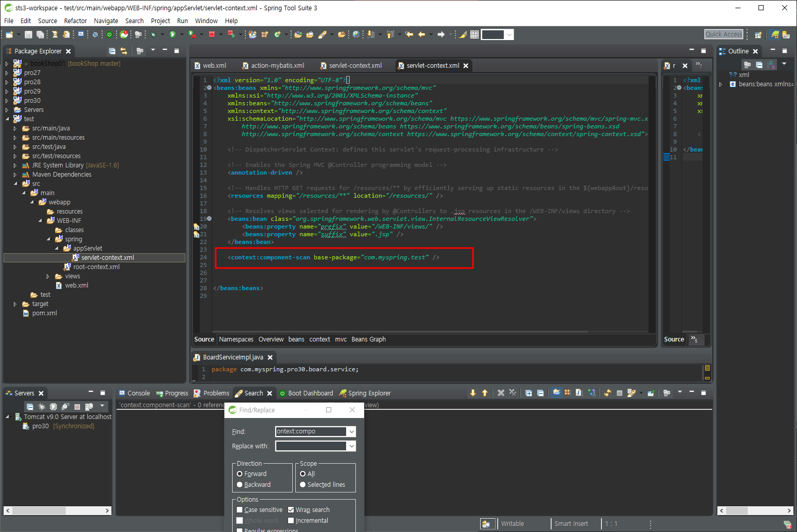
Task: Click the Start server icon in Servers view
Action: click(x=53, y=407)
